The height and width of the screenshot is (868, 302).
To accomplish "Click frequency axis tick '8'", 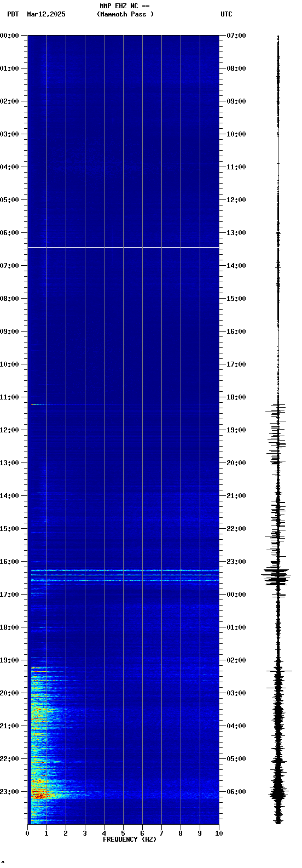I will (181, 833).
